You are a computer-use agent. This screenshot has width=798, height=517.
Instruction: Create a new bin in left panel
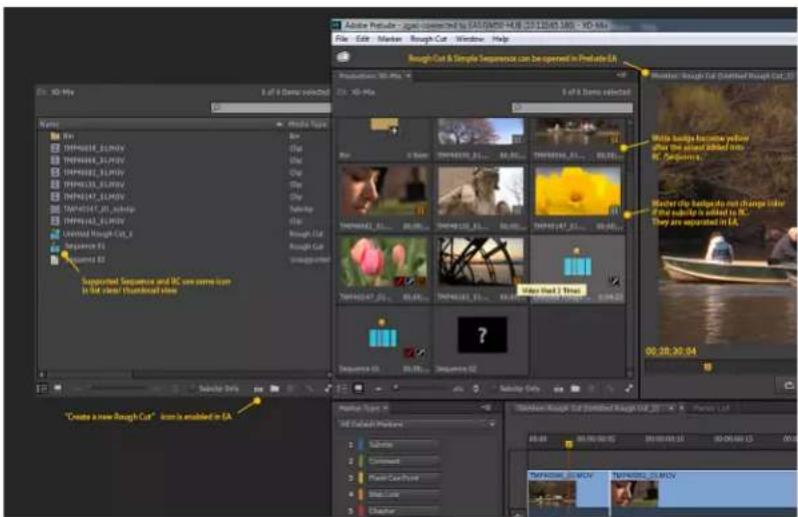pyautogui.click(x=274, y=389)
